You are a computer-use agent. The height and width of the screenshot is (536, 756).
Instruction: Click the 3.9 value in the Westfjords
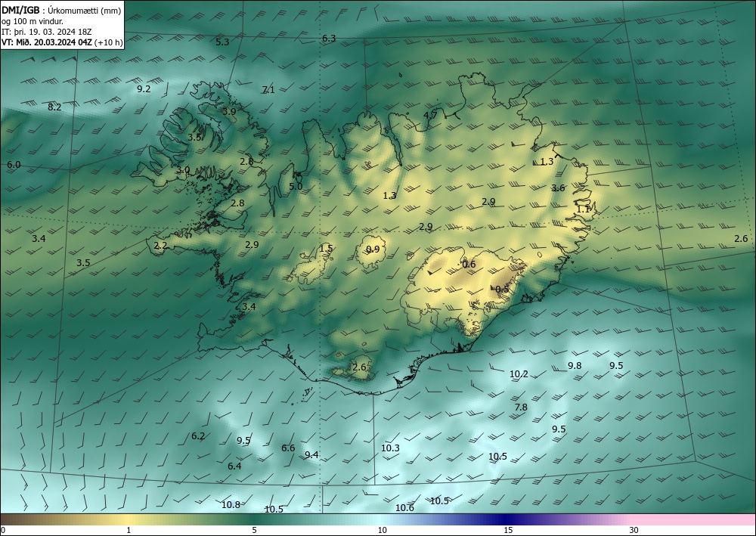230,111
